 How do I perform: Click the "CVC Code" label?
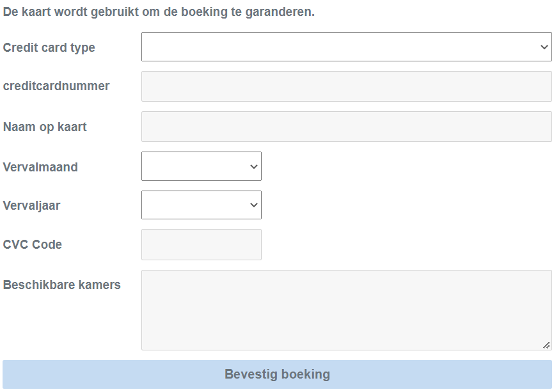(x=33, y=244)
